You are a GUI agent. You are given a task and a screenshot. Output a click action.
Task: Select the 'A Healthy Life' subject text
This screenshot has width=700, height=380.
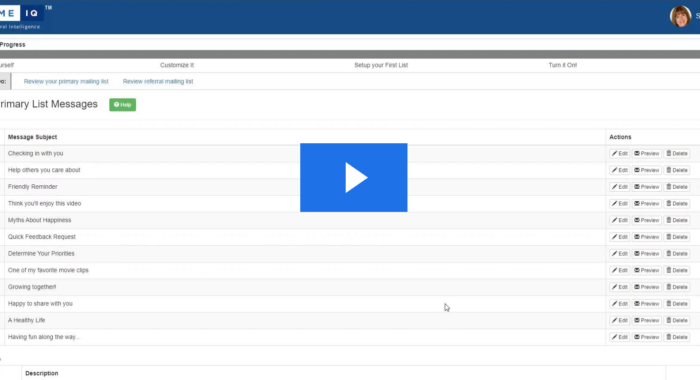tap(26, 320)
